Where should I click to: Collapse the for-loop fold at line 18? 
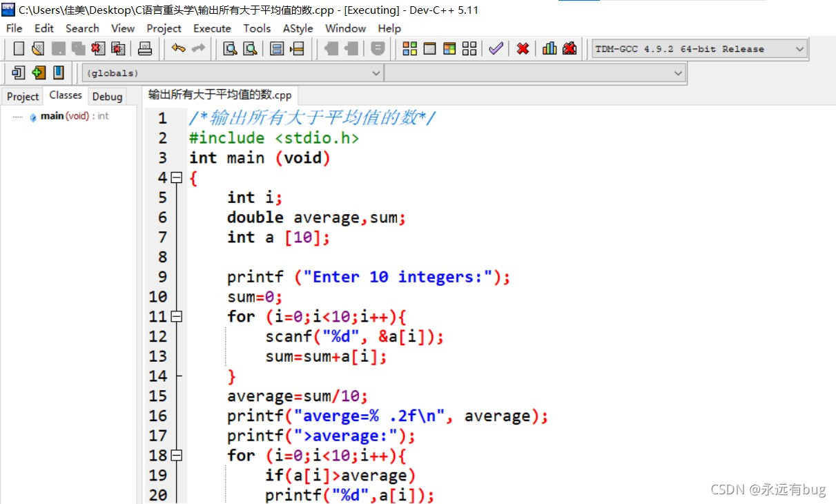click(x=177, y=455)
